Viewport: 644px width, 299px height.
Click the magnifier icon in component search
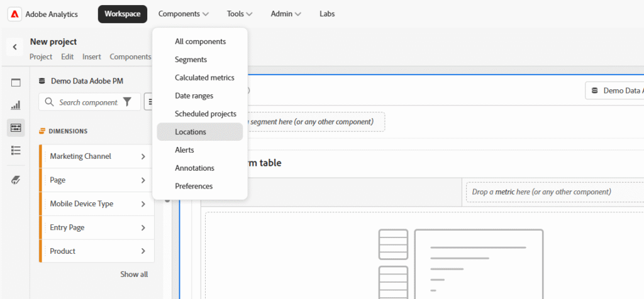(x=49, y=102)
